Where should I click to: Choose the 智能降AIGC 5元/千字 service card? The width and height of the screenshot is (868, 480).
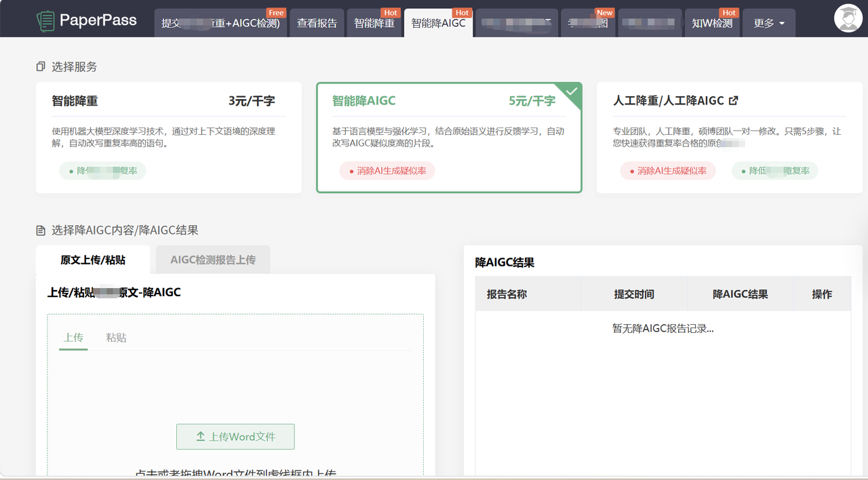[x=449, y=138]
